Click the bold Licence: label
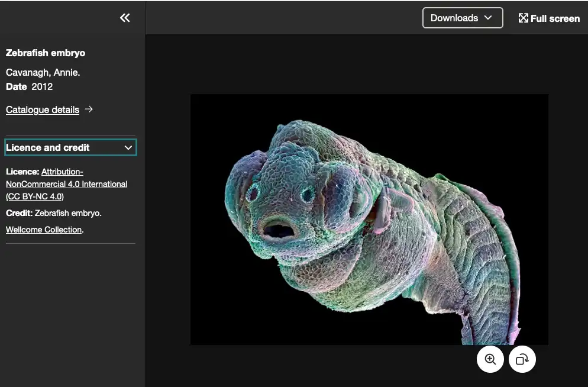The height and width of the screenshot is (387, 588). [x=22, y=172]
